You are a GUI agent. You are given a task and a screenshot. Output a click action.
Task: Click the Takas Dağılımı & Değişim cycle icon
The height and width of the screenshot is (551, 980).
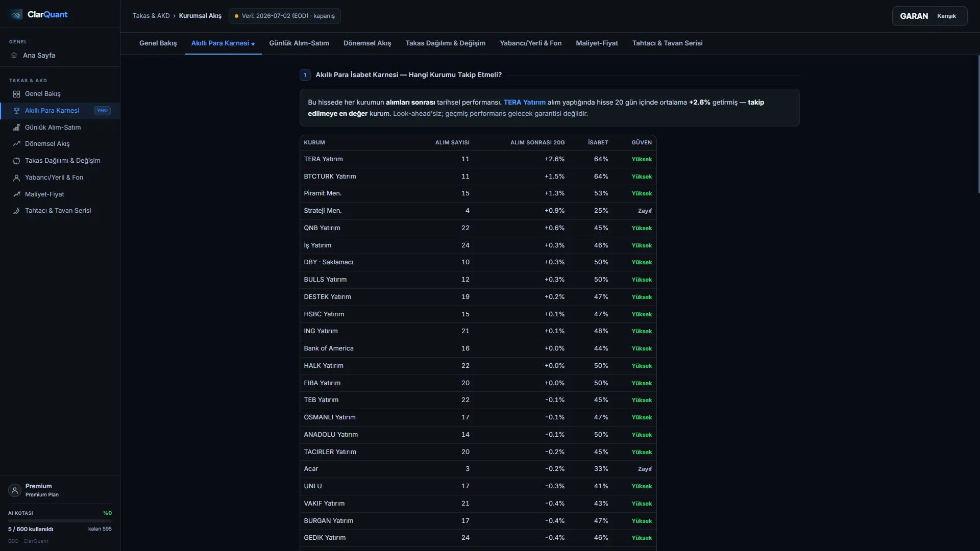pos(16,161)
